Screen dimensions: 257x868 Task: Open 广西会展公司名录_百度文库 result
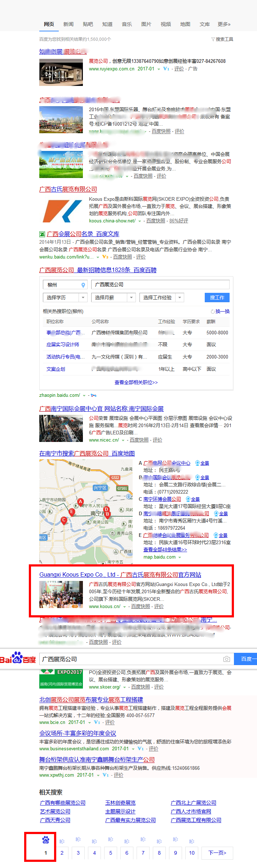[83, 234]
